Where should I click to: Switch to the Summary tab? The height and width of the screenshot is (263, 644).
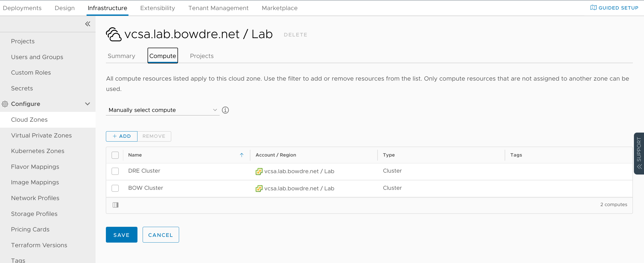121,56
